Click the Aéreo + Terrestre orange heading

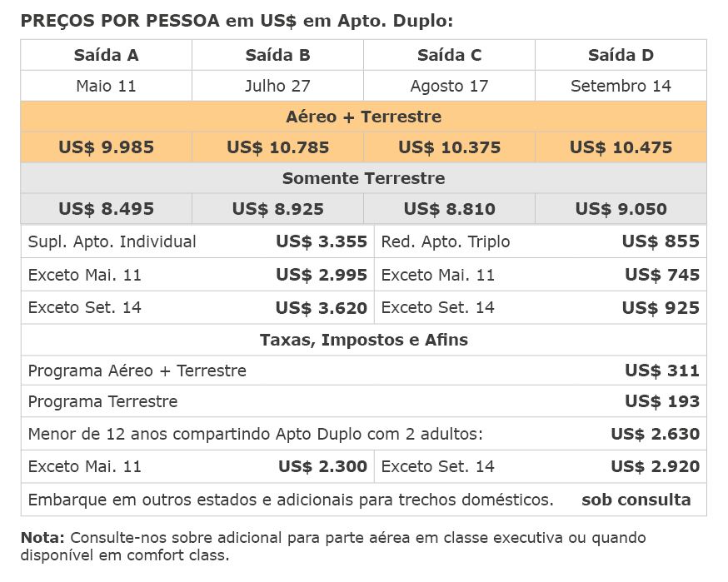(363, 117)
